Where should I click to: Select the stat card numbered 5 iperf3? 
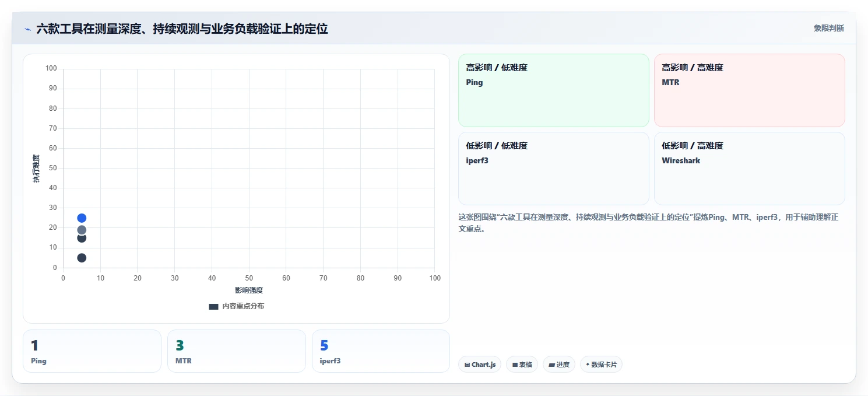tap(381, 351)
